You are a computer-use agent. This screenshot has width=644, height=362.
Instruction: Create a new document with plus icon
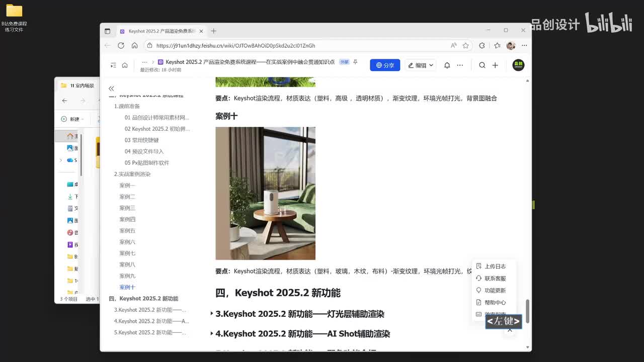click(x=495, y=65)
